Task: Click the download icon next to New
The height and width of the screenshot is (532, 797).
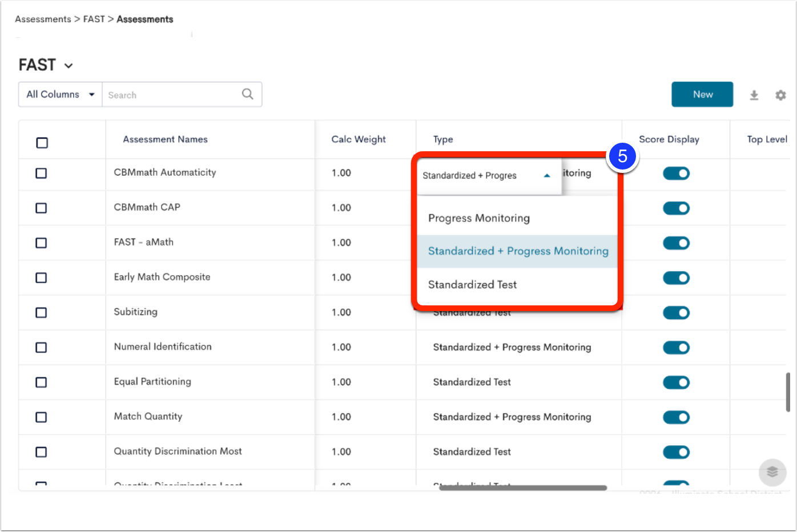Action: (754, 95)
